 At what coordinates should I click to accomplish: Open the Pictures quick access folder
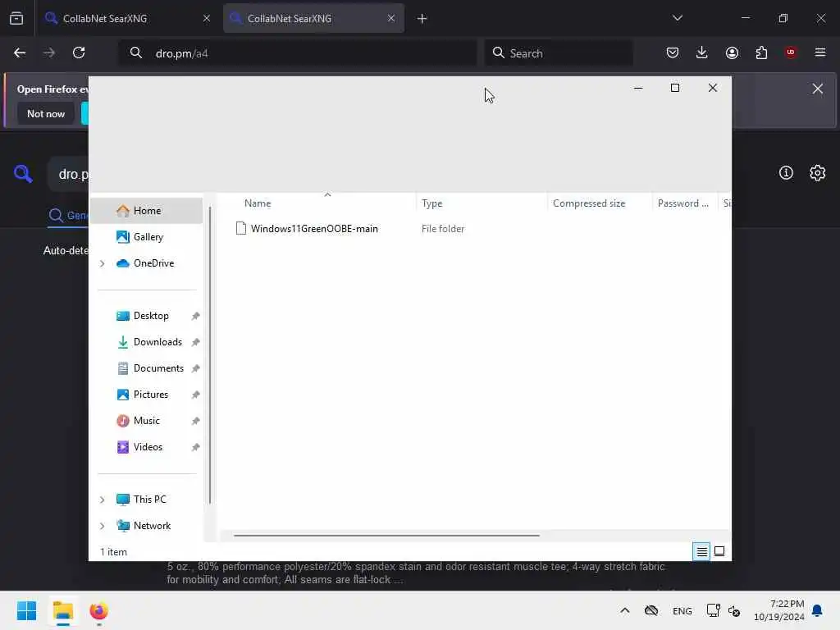coord(151,395)
